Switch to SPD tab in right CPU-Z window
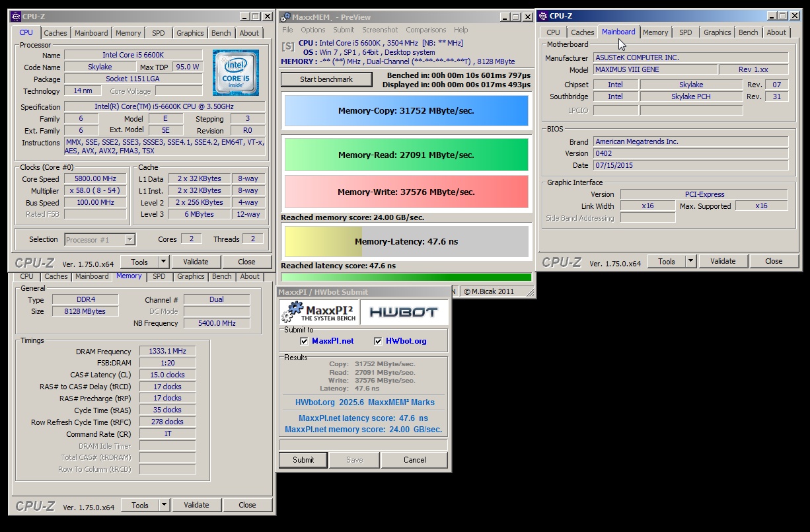Image resolution: width=810 pixels, height=532 pixels. coord(686,32)
